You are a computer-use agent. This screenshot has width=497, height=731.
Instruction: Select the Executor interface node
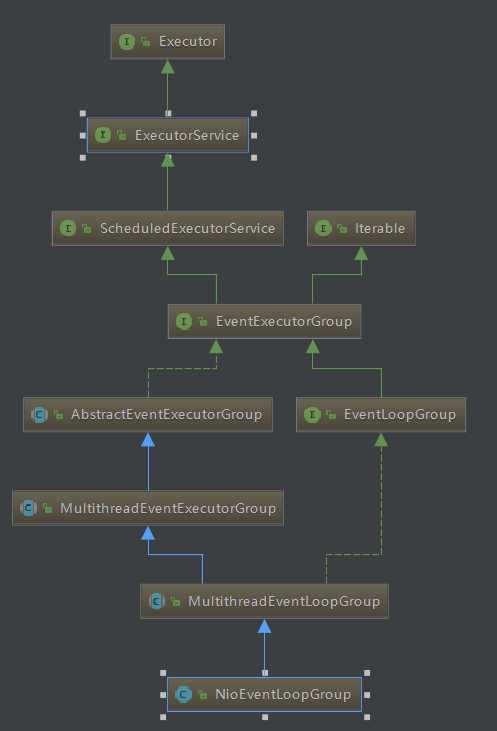coord(167,41)
